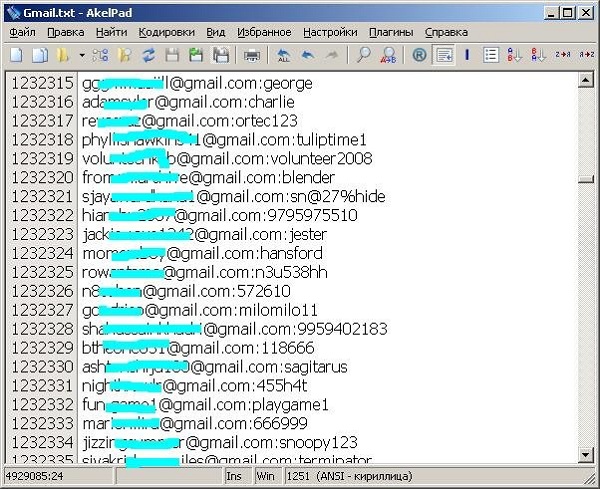Toggle the word wrap toolbar button

point(443,55)
